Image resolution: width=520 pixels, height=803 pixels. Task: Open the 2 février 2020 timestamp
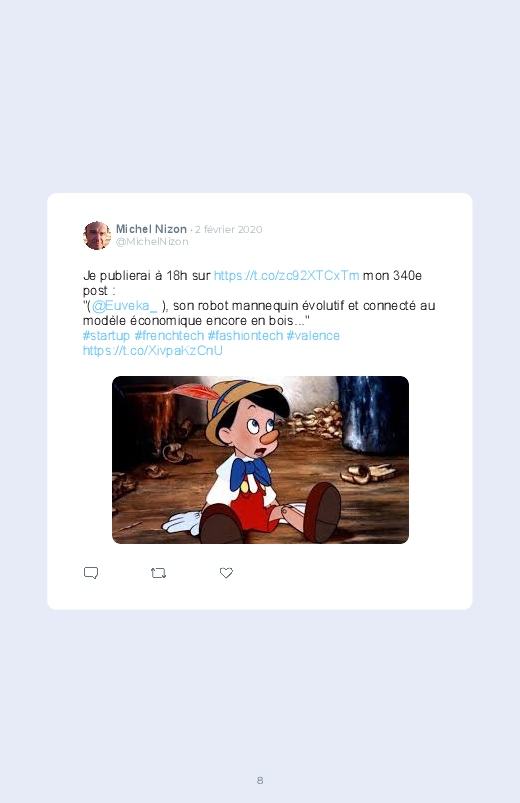click(228, 229)
